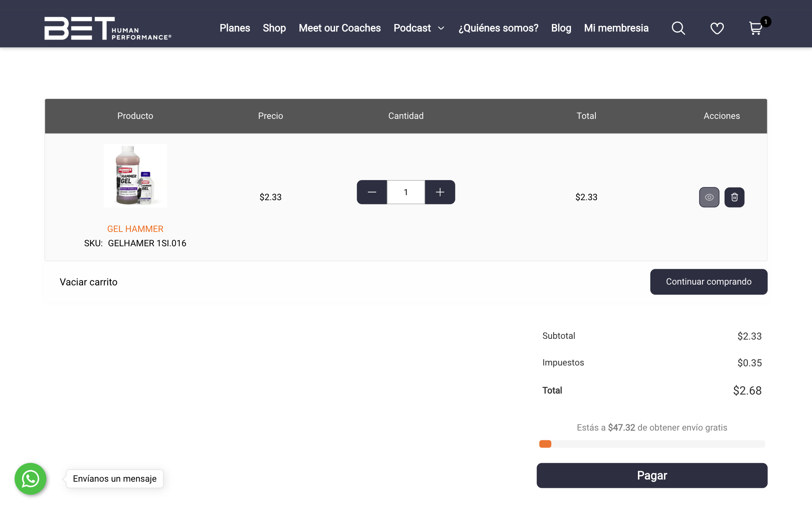Delete GEL HAMMER with the trash icon
812x508 pixels.
pos(734,197)
